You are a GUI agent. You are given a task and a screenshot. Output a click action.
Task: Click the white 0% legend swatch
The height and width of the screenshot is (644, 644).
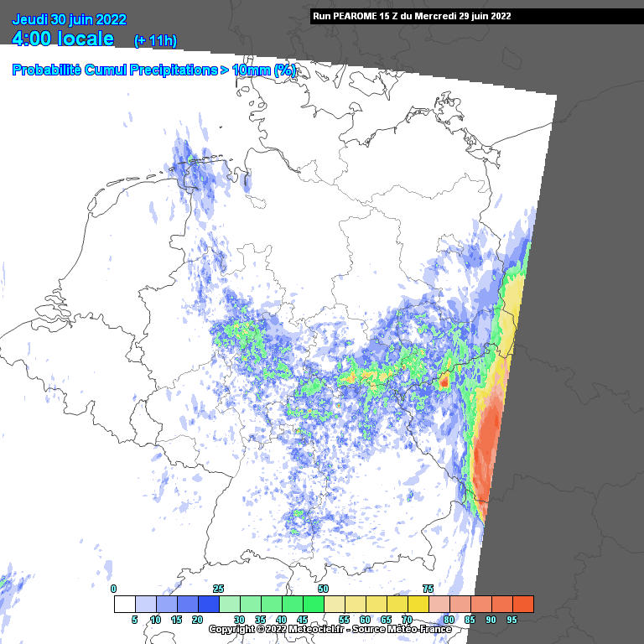pos(124,604)
